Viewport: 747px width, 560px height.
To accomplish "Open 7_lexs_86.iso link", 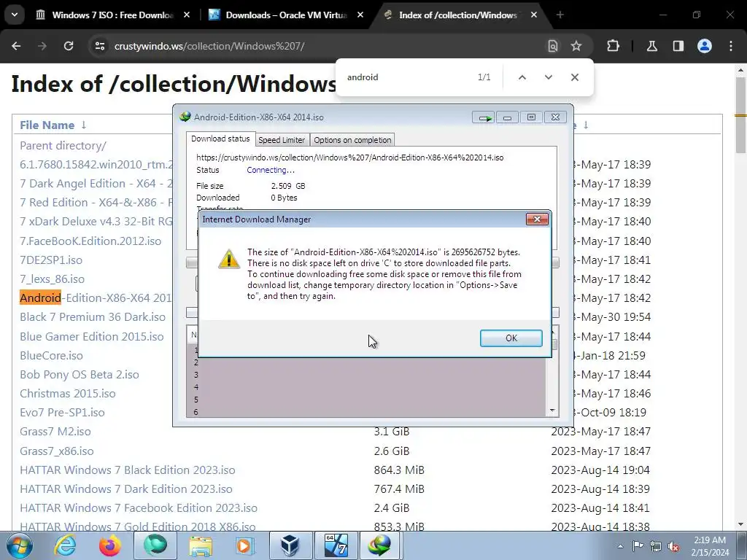I will tap(52, 279).
